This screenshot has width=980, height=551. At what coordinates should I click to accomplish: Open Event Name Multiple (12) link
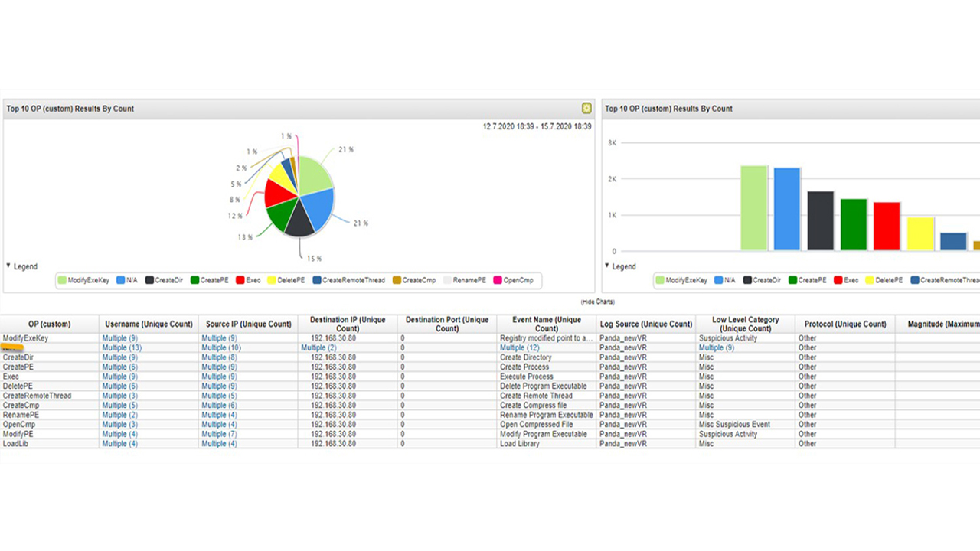[x=520, y=348]
